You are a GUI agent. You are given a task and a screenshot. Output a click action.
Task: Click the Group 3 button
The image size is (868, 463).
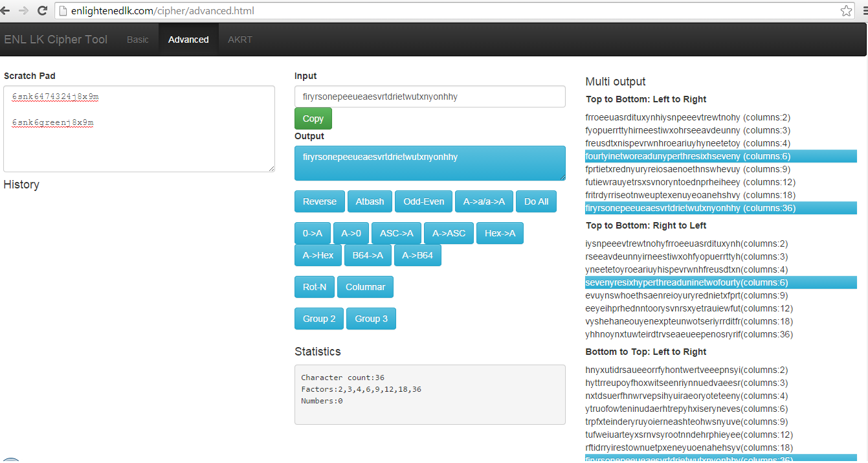pyautogui.click(x=372, y=319)
